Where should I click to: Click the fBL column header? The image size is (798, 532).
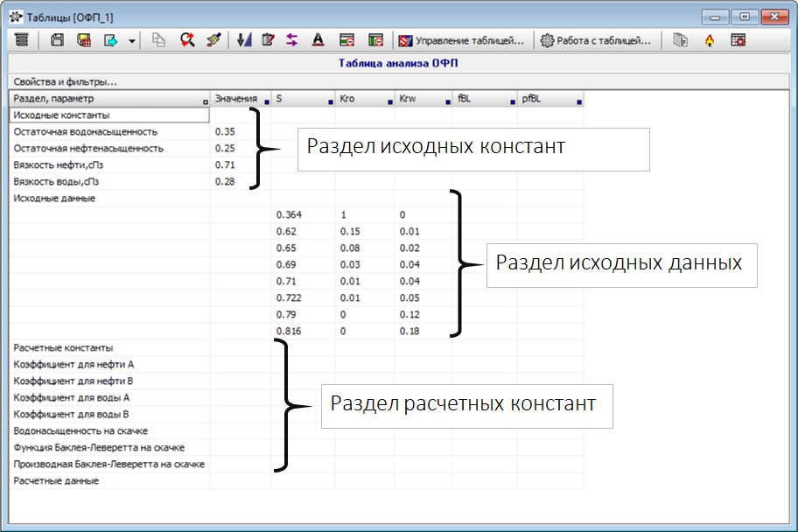point(485,99)
